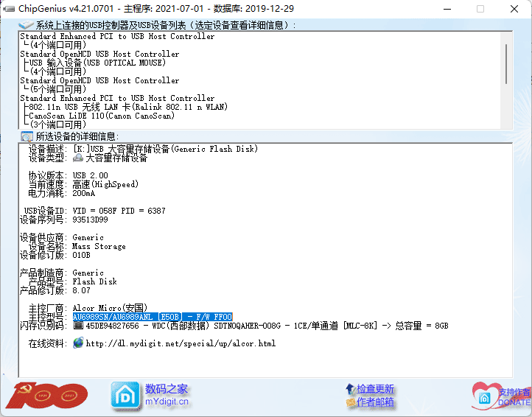Open the 检查更新 link

[375, 389]
